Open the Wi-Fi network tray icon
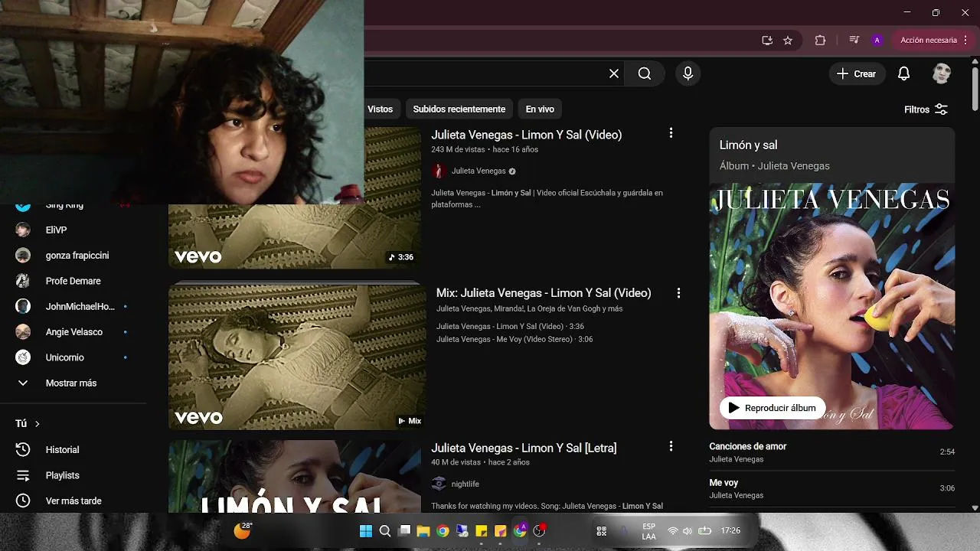This screenshot has width=980, height=551. coord(673,531)
